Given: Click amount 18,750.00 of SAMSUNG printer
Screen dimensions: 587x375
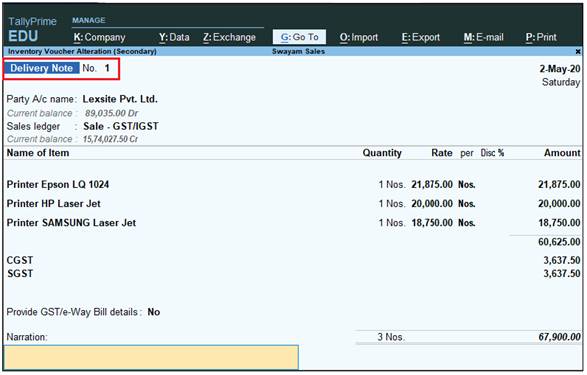Looking at the screenshot, I should click(x=559, y=223).
